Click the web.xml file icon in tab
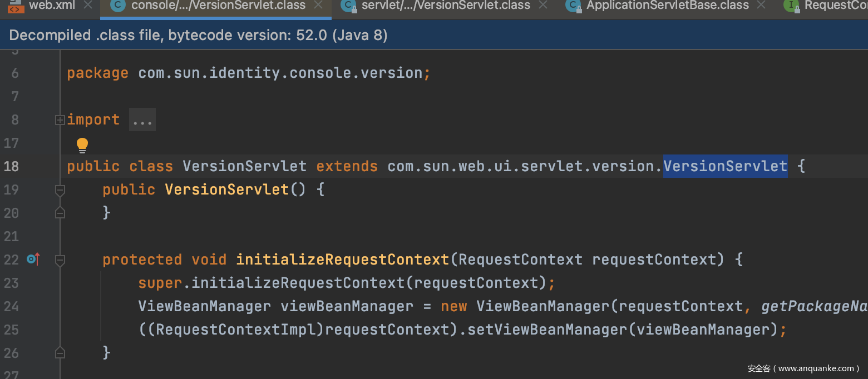 pos(16,6)
